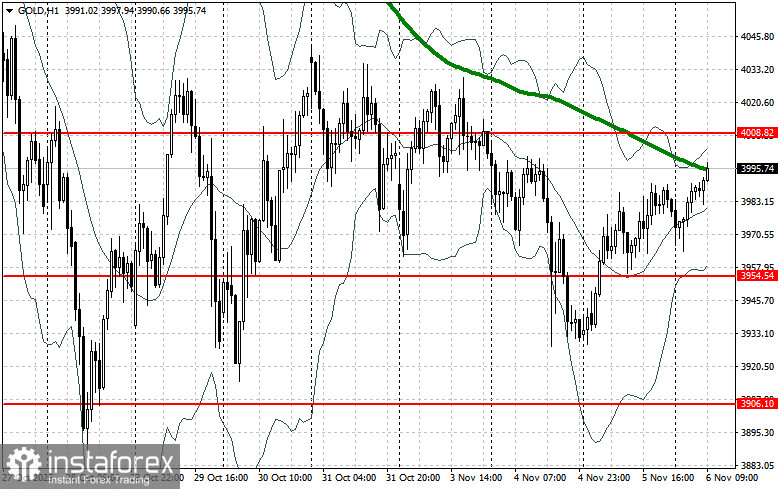Click the current price 3995.74 label
The image size is (781, 489).
(x=757, y=168)
